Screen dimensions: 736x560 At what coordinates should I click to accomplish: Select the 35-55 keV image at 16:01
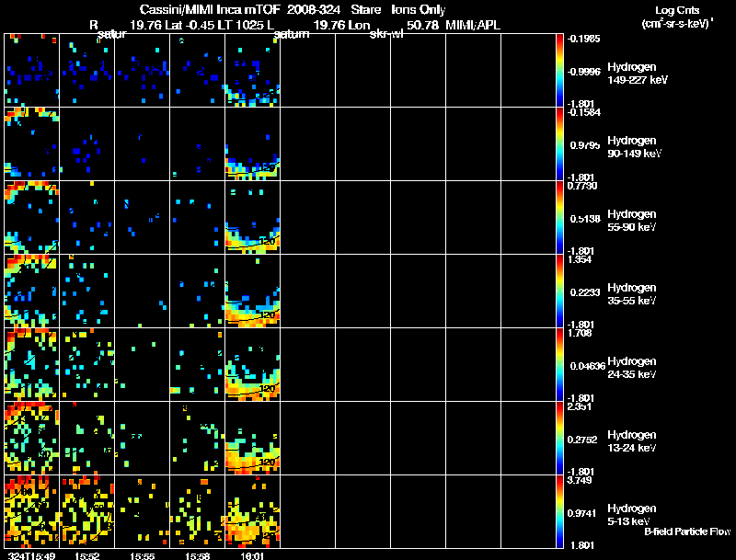252,291
